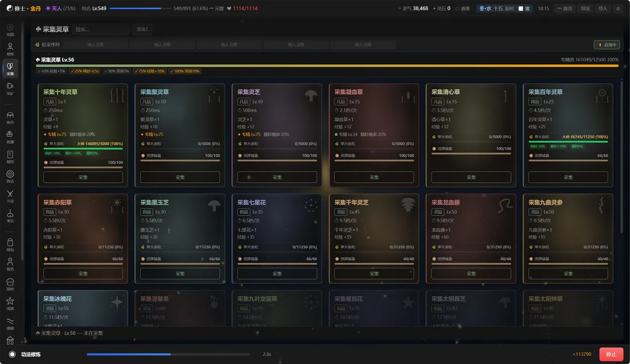This screenshot has height=364, width=630.
Task: Click 导出 export
Action: point(585,9)
